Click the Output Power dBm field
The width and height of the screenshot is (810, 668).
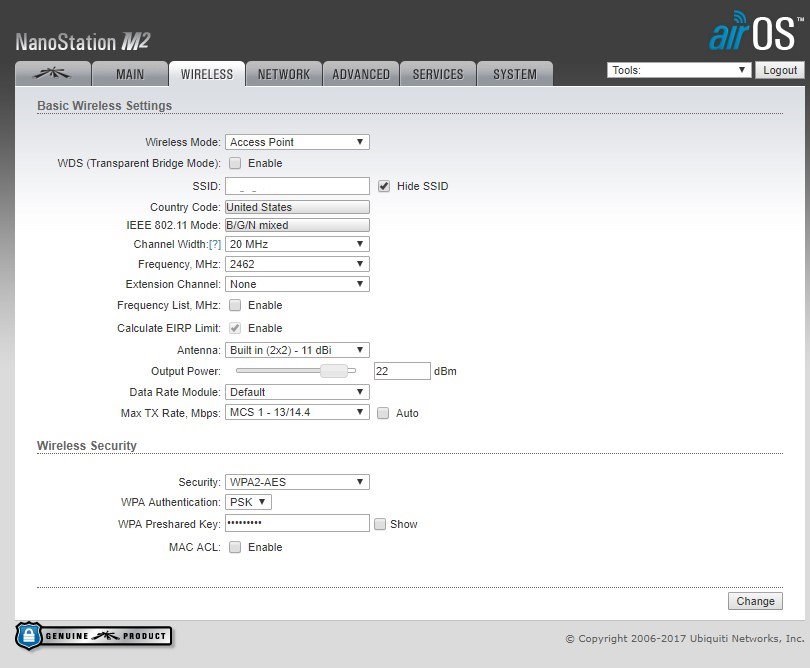click(402, 371)
